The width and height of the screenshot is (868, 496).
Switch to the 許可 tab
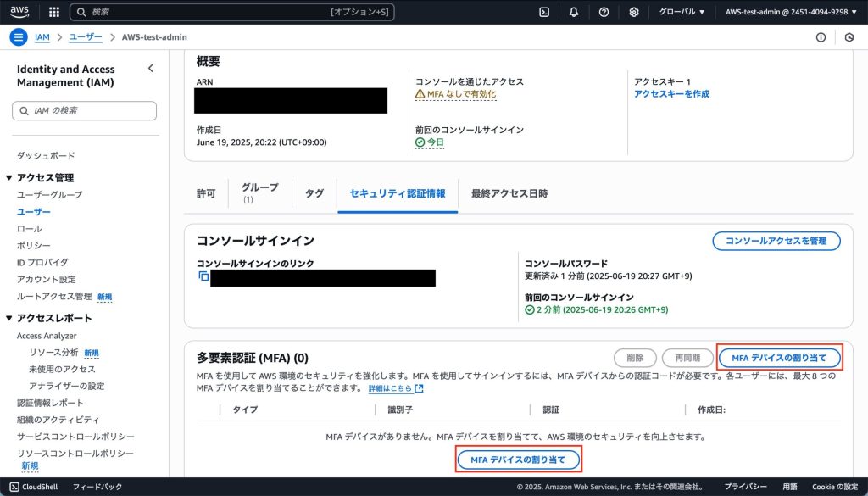[x=206, y=193]
